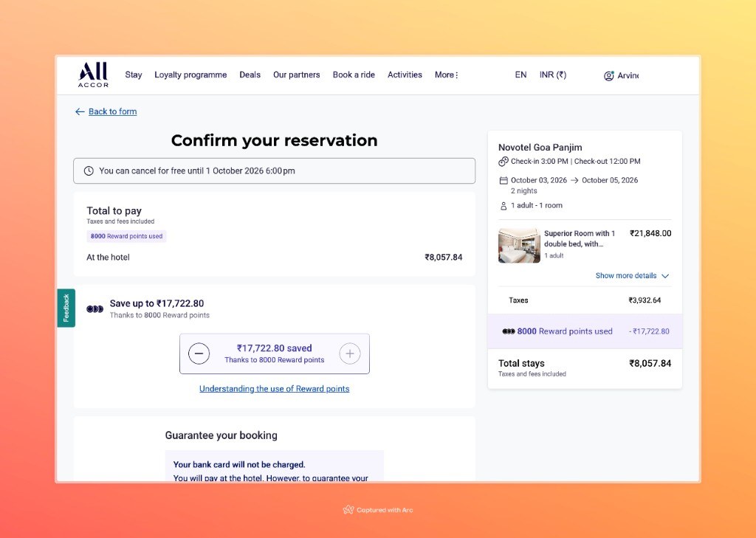
Task: Click coins icon in Reward points used row
Action: point(509,331)
